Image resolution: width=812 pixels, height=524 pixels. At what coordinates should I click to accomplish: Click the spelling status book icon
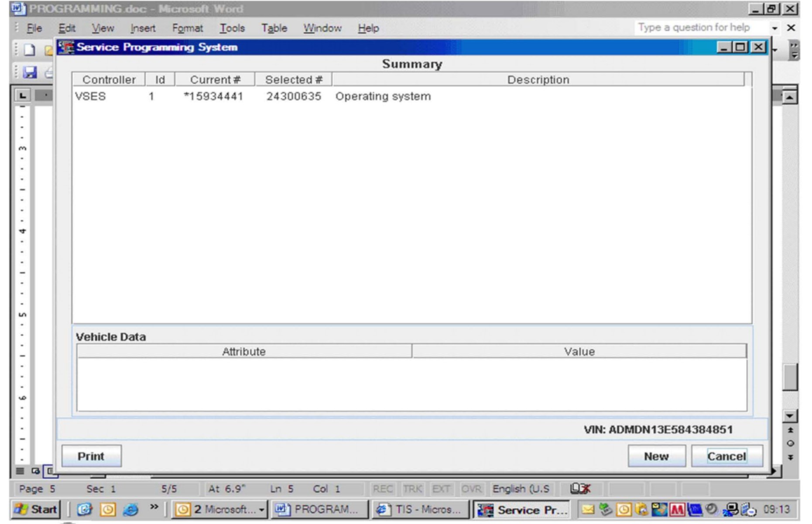click(x=580, y=489)
